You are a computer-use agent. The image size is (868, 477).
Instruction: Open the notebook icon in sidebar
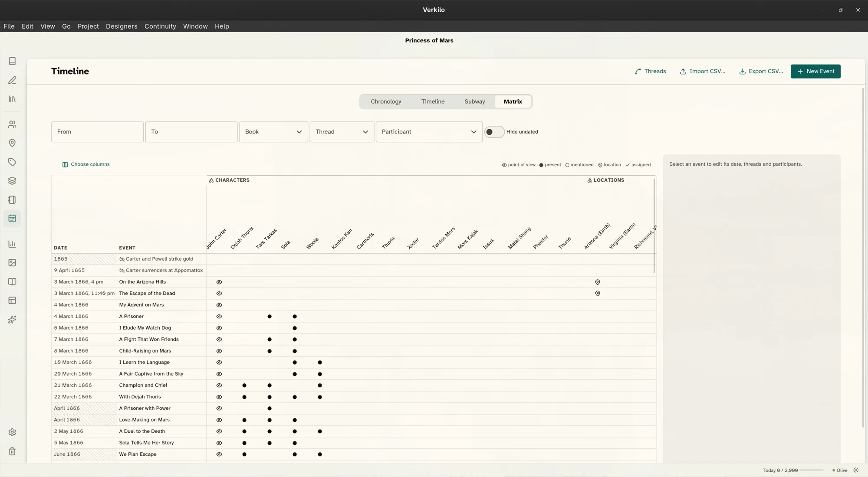pos(12,200)
